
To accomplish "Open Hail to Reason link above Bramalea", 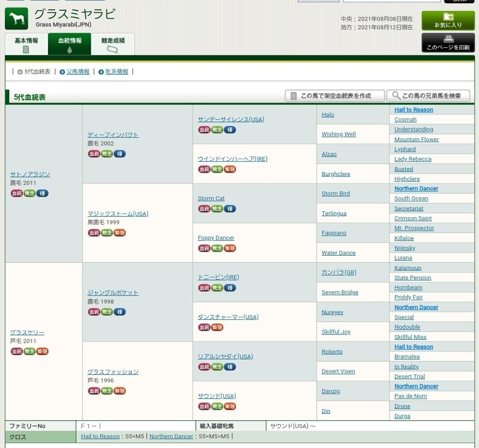I will click(414, 347).
